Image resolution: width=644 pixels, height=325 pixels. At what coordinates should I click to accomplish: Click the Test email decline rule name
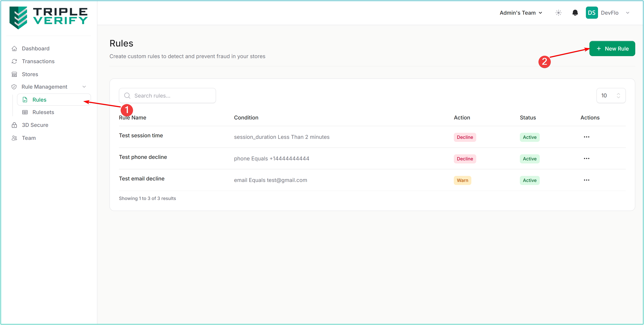coord(142,178)
